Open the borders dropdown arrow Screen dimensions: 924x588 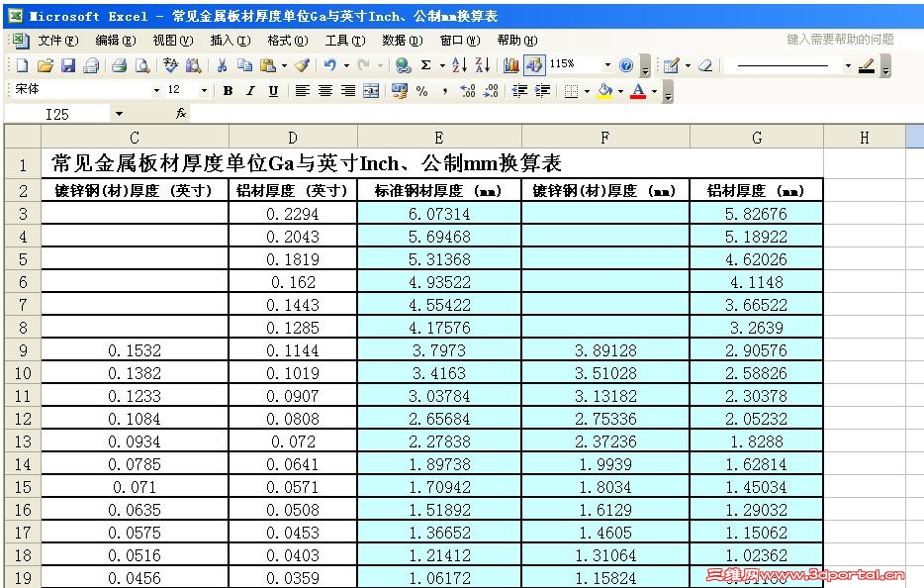[587, 91]
